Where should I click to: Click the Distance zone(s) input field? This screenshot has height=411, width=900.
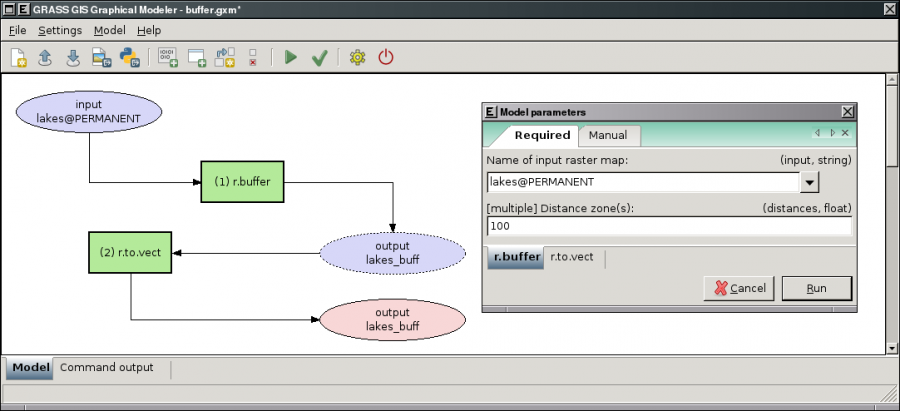tap(668, 226)
